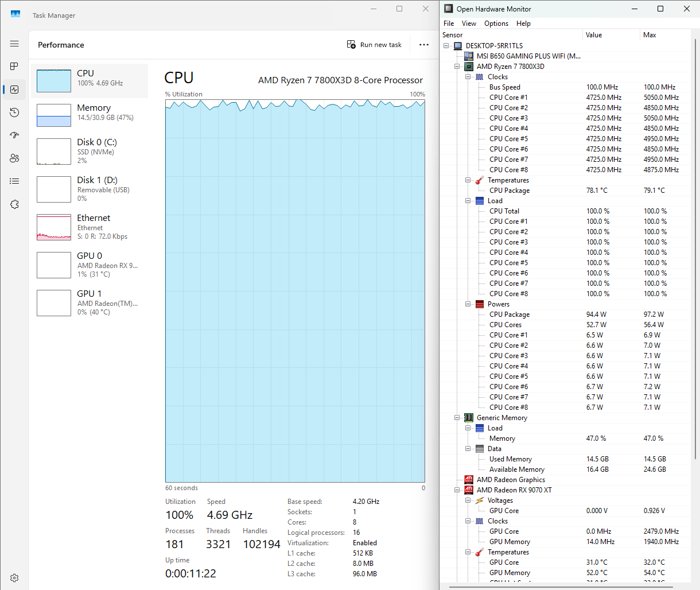This screenshot has height=590, width=700.
Task: Open View menu in Open Hardware Monitor
Action: (x=469, y=24)
